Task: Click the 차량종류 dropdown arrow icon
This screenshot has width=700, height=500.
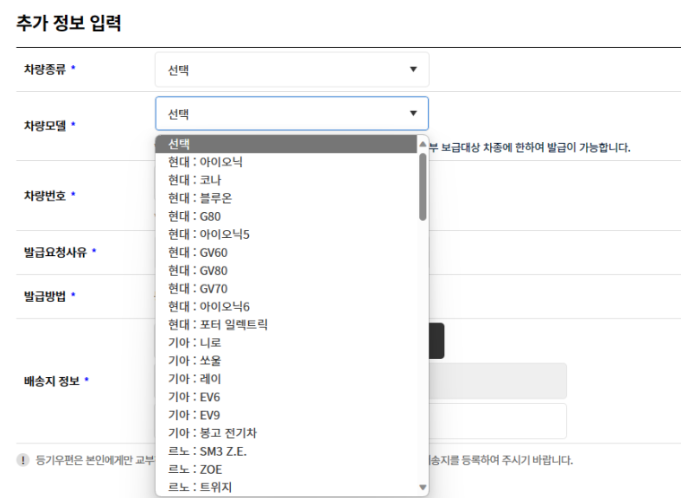Action: coord(413,70)
